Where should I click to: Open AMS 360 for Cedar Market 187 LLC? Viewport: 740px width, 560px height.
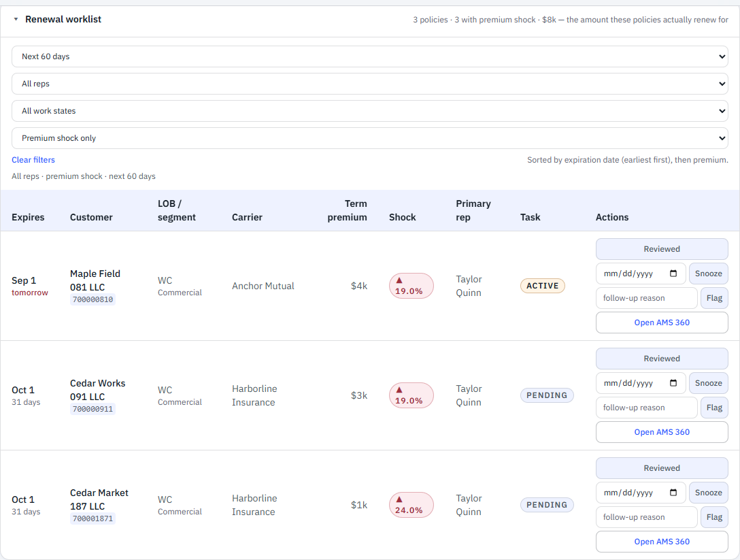click(x=662, y=542)
